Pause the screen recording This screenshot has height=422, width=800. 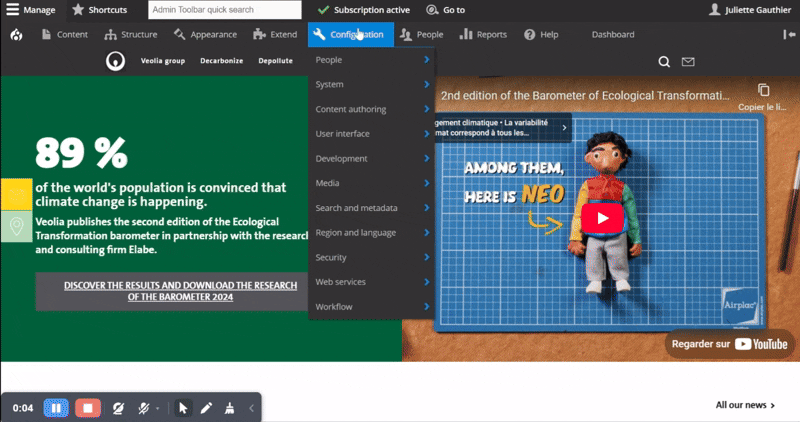[x=56, y=408]
